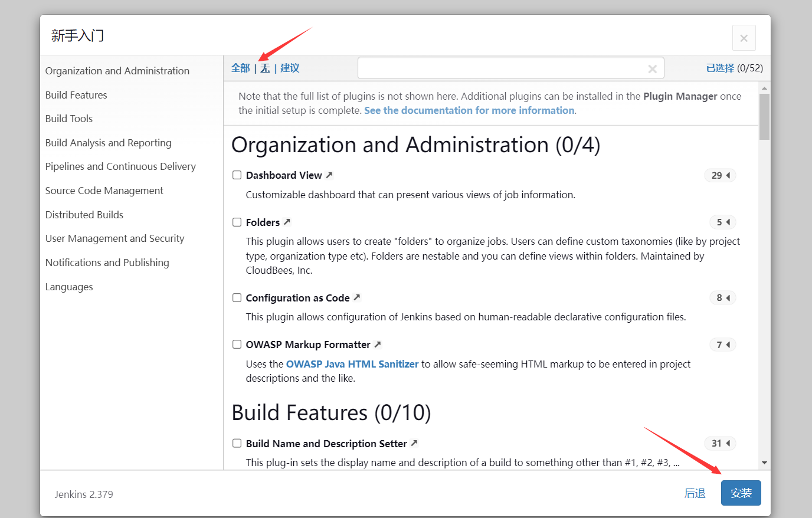Screen dimensions: 812x518
Task: Click Build Name and Description Setter name
Action: pyautogui.click(x=326, y=444)
